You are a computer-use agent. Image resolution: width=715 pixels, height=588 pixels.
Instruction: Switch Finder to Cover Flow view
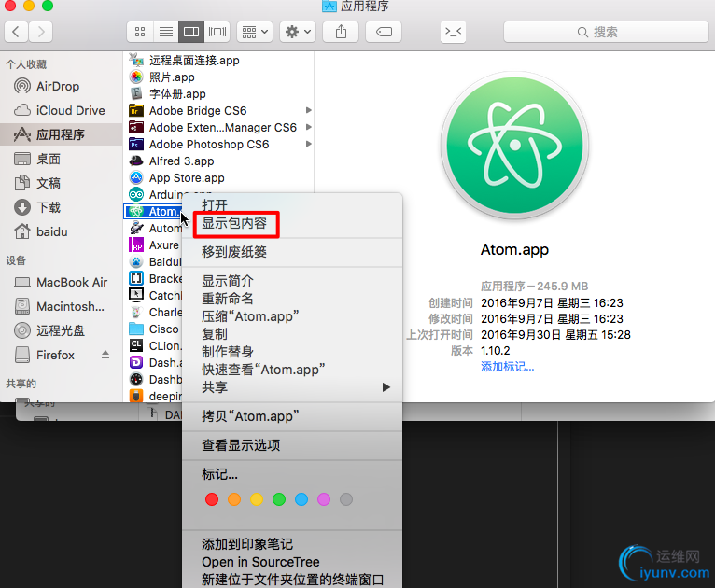217,32
